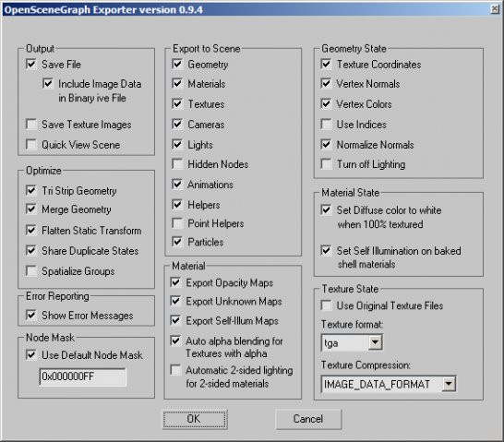Disable Vertex Colors
This screenshot has height=442, width=504.
tap(326, 103)
